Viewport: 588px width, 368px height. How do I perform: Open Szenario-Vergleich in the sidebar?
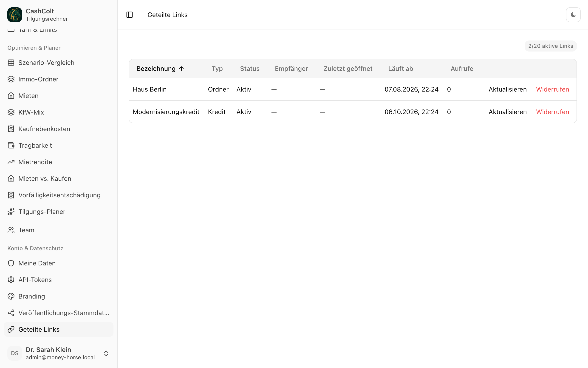[59, 63]
